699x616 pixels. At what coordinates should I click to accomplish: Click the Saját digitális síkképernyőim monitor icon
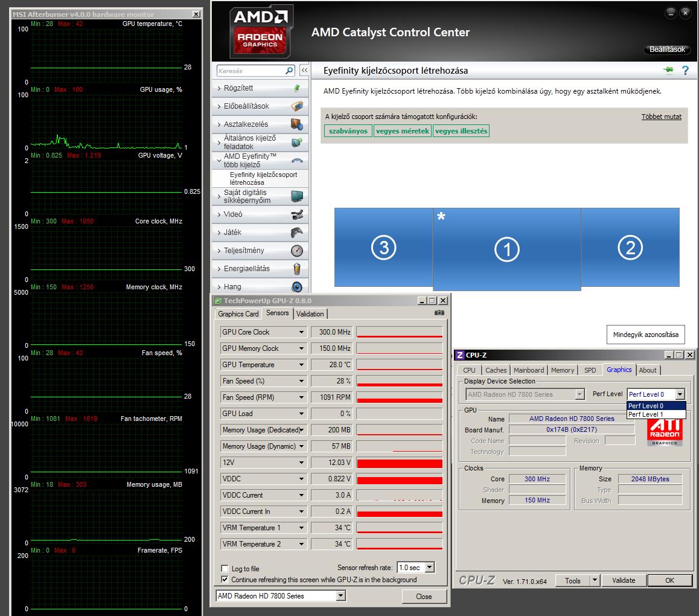pyautogui.click(x=297, y=196)
